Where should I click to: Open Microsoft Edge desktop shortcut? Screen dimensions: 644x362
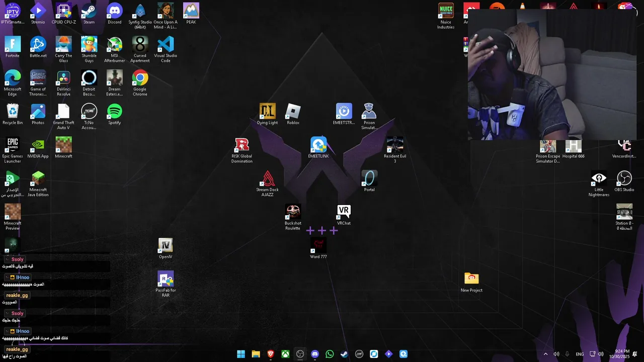click(13, 83)
